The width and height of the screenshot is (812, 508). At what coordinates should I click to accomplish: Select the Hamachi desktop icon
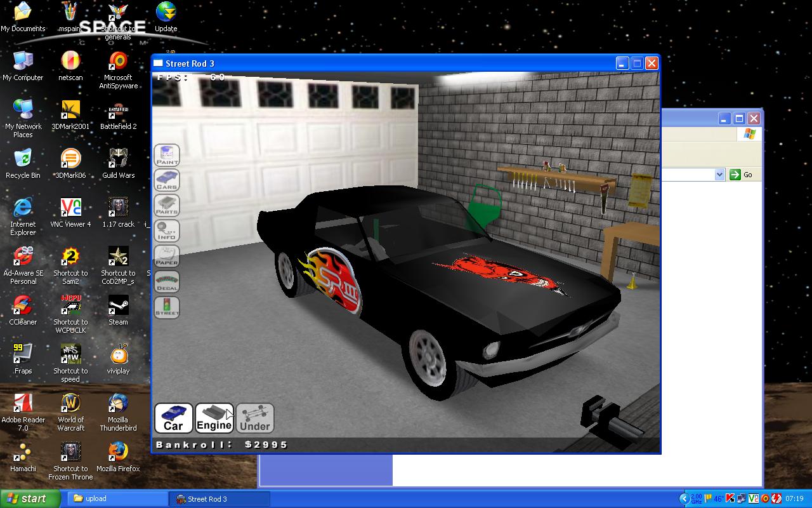coord(23,457)
